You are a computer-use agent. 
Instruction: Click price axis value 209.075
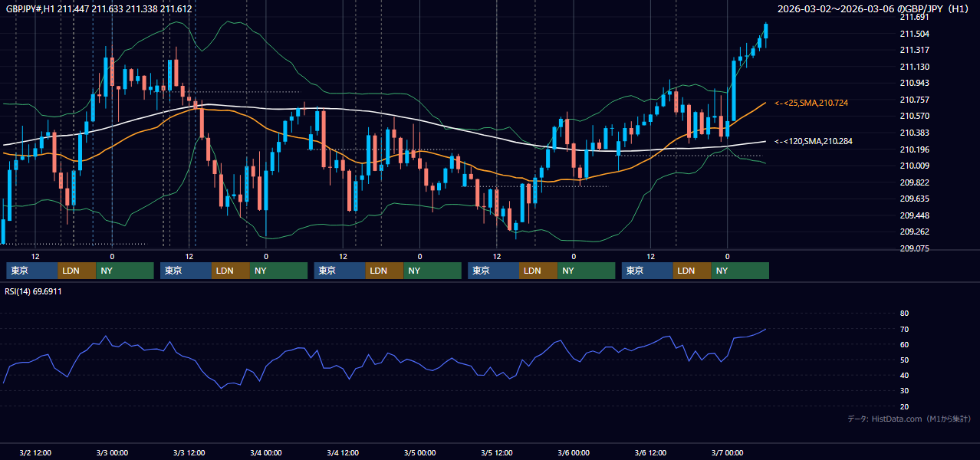tap(914, 248)
